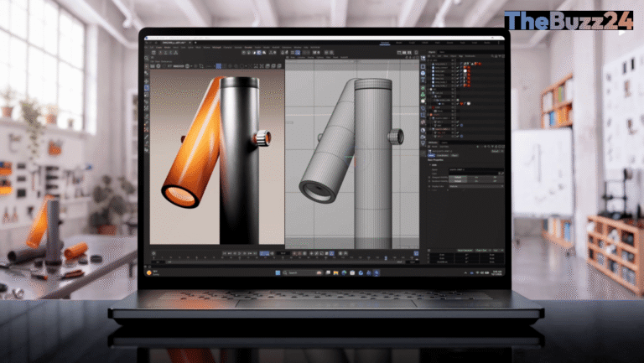Toggle the X axis lock
Image resolution: width=644 pixels, height=363 pixels.
[161, 53]
